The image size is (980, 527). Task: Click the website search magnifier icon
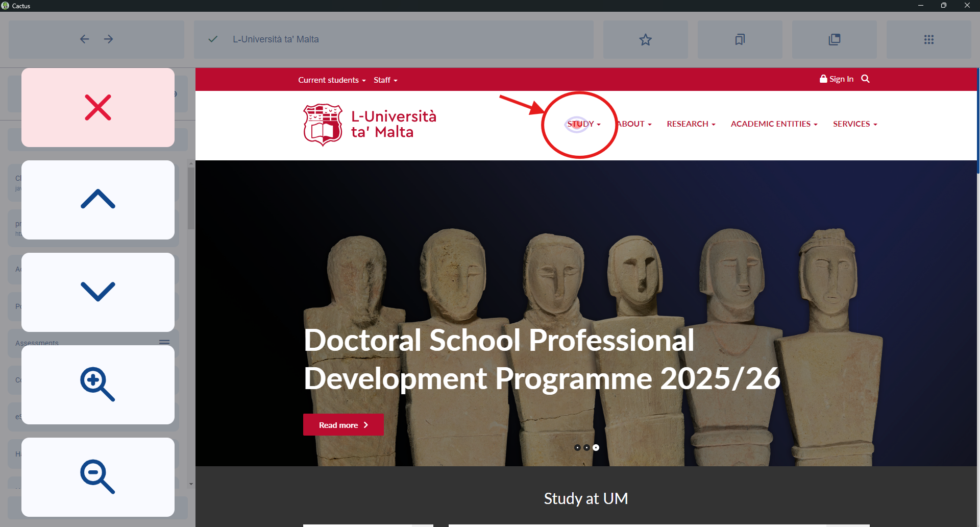point(865,79)
